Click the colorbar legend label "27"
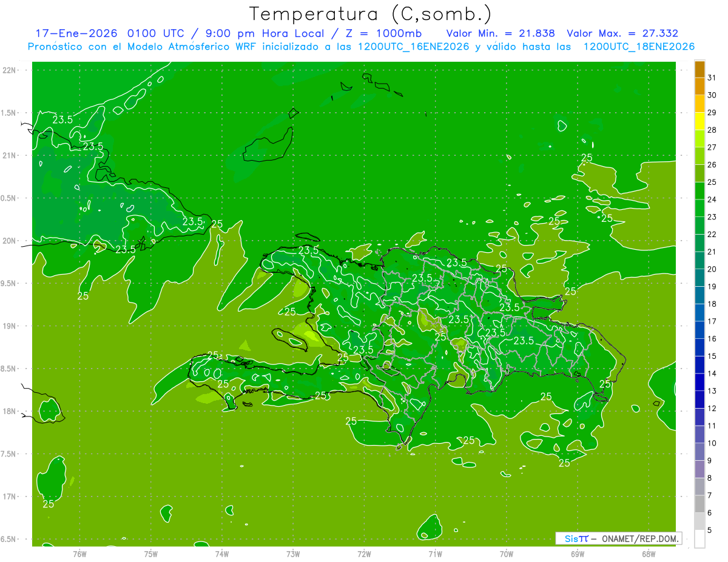Image resolution: width=728 pixels, height=562 pixels. coord(712,147)
